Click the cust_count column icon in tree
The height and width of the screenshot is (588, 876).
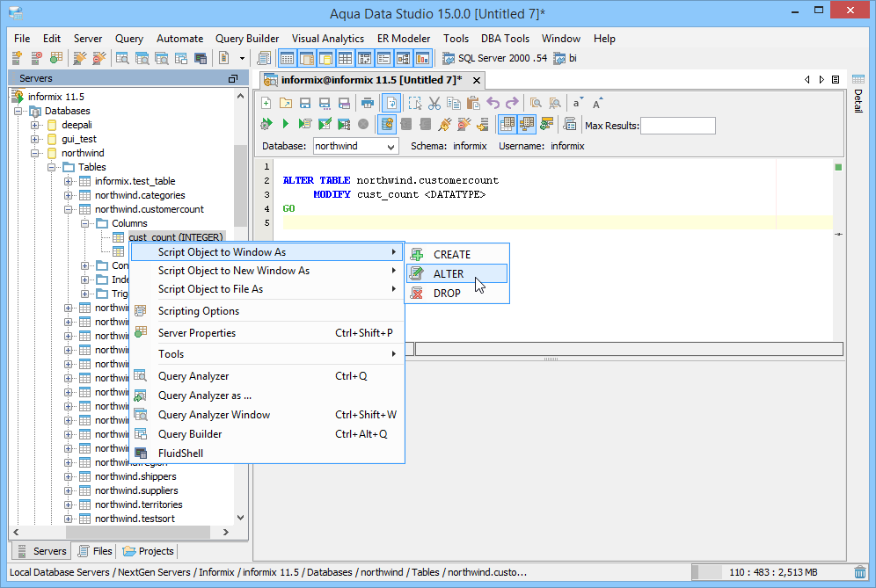(x=119, y=237)
